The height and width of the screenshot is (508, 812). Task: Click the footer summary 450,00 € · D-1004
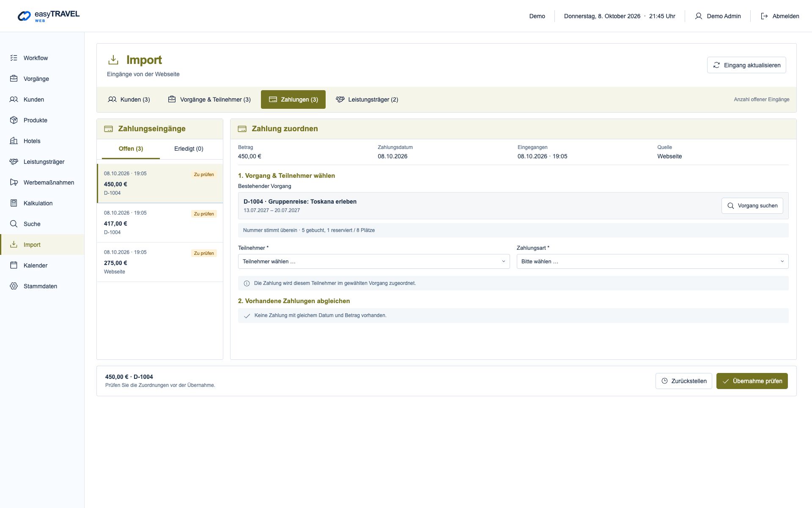tap(129, 377)
